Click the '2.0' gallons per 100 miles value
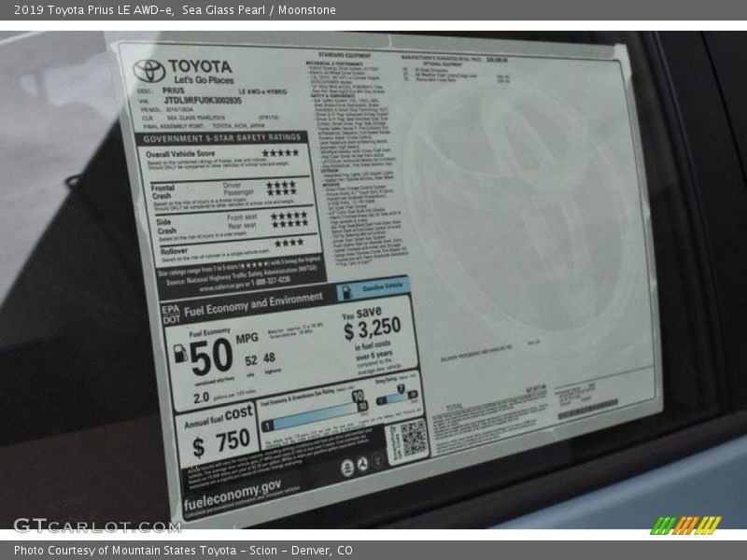The height and width of the screenshot is (560, 747). [x=202, y=398]
